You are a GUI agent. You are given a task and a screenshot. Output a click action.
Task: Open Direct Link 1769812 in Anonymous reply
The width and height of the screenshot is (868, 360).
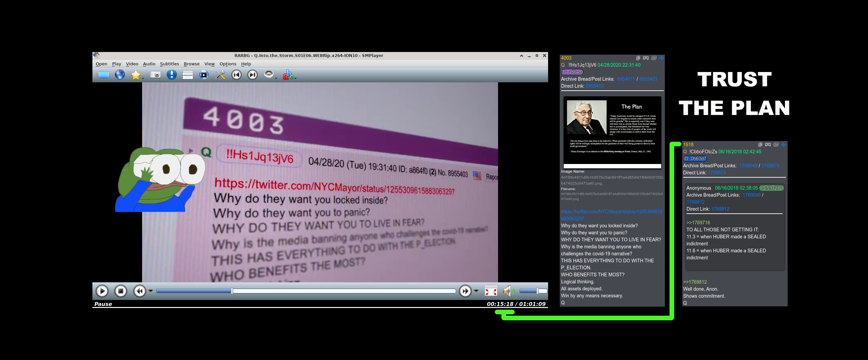click(x=721, y=209)
